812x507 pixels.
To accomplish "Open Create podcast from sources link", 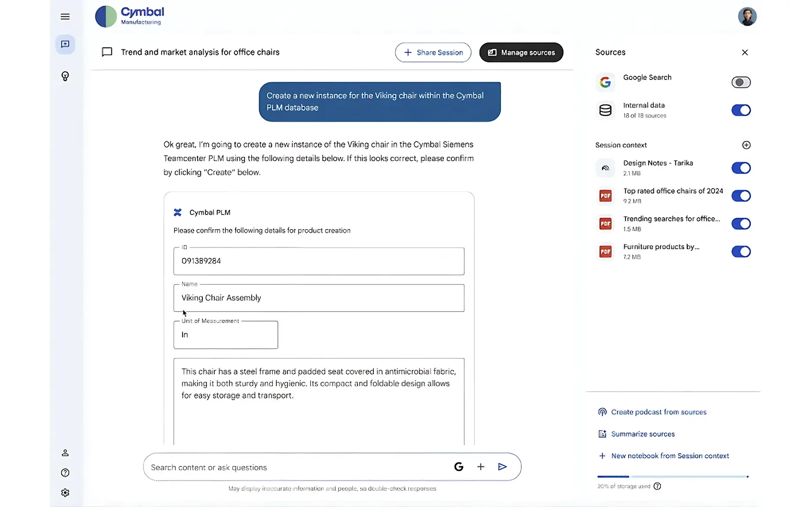I will tap(658, 412).
